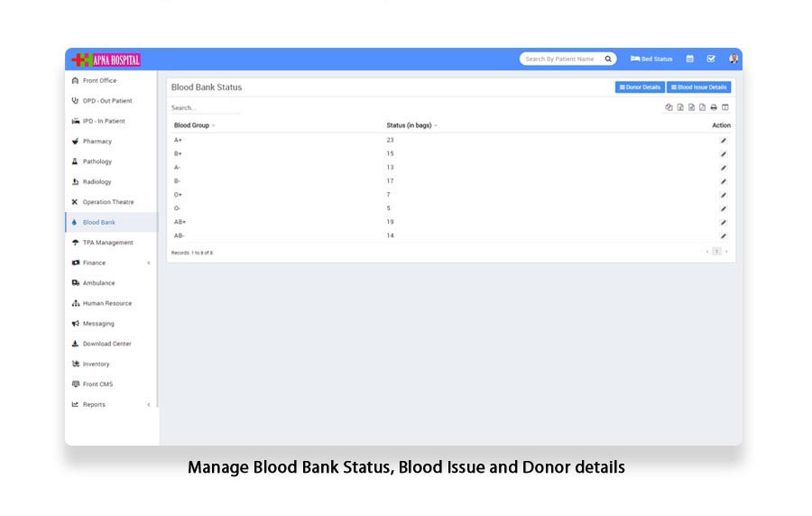Screen dimensions: 812x516
Task: Sort by Status (in bags) column
Action: [x=411, y=125]
